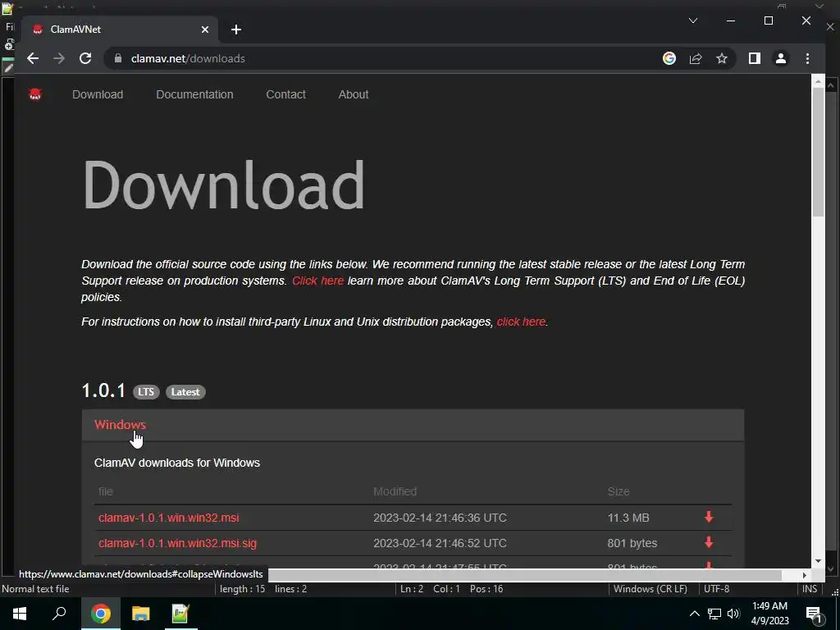Open the Google icon in address bar
The height and width of the screenshot is (630, 840).
click(x=669, y=58)
